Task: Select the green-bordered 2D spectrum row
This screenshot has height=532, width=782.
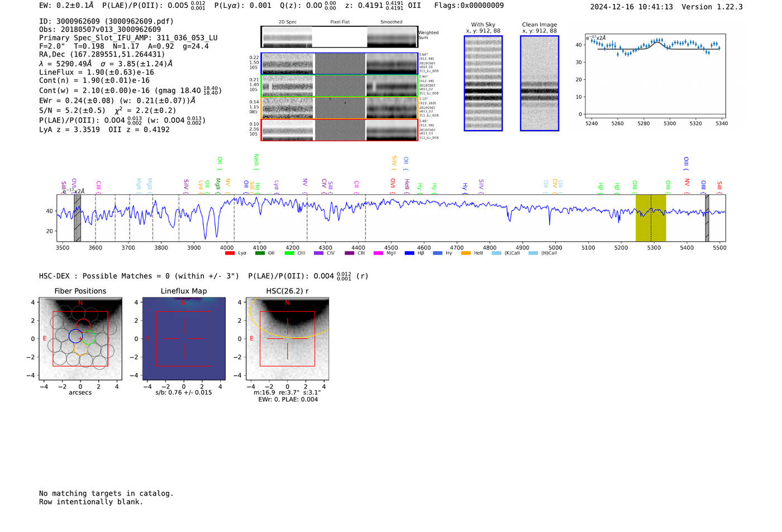Action: click(340, 86)
